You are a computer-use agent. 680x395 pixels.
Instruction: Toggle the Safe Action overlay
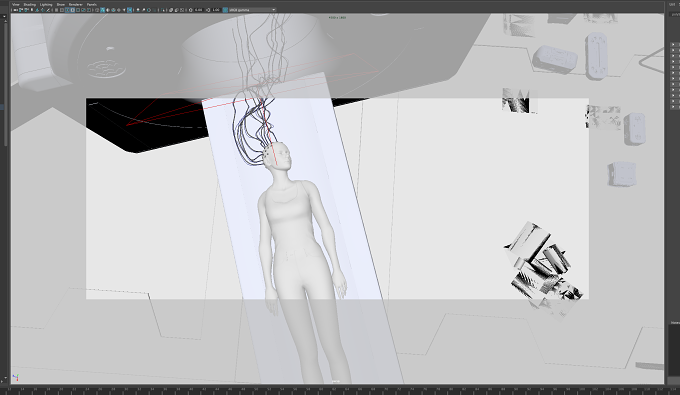pyautogui.click(x=83, y=10)
